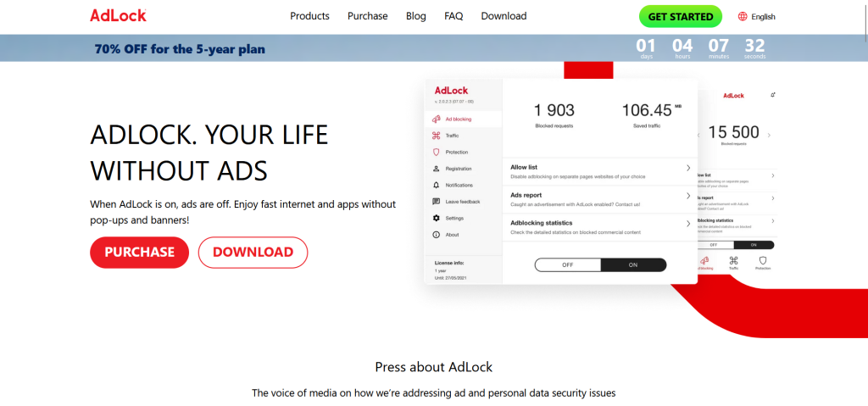This screenshot has width=868, height=406.
Task: Tap the Traffic icon in the mobile bottom bar
Action: click(x=733, y=260)
